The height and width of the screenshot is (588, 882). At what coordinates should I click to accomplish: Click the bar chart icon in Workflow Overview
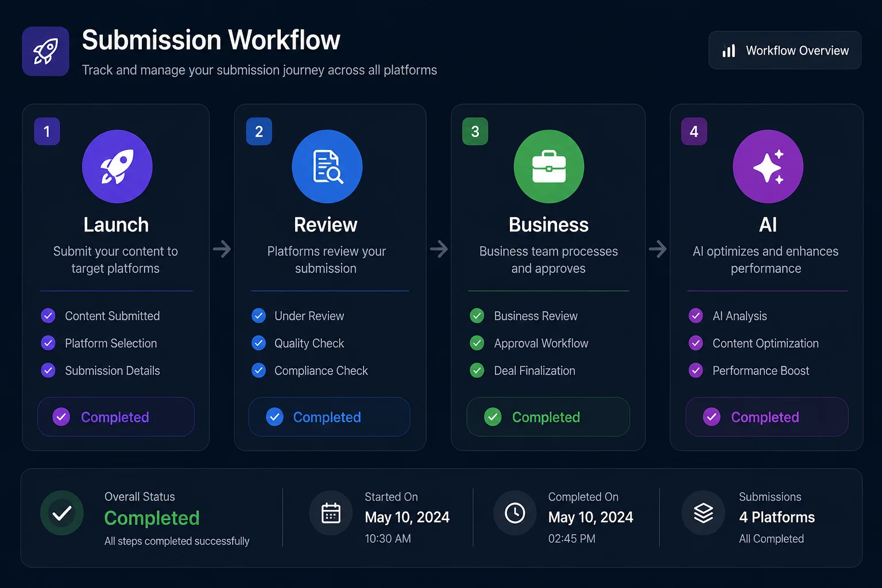[x=729, y=51]
